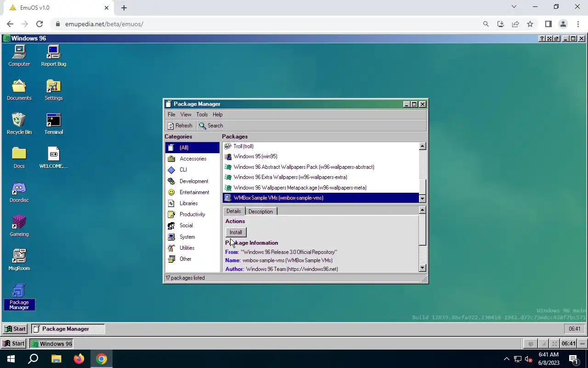Click the Windows Start logo on host taskbar
Viewport: 588px width, 368px height.
click(11, 359)
